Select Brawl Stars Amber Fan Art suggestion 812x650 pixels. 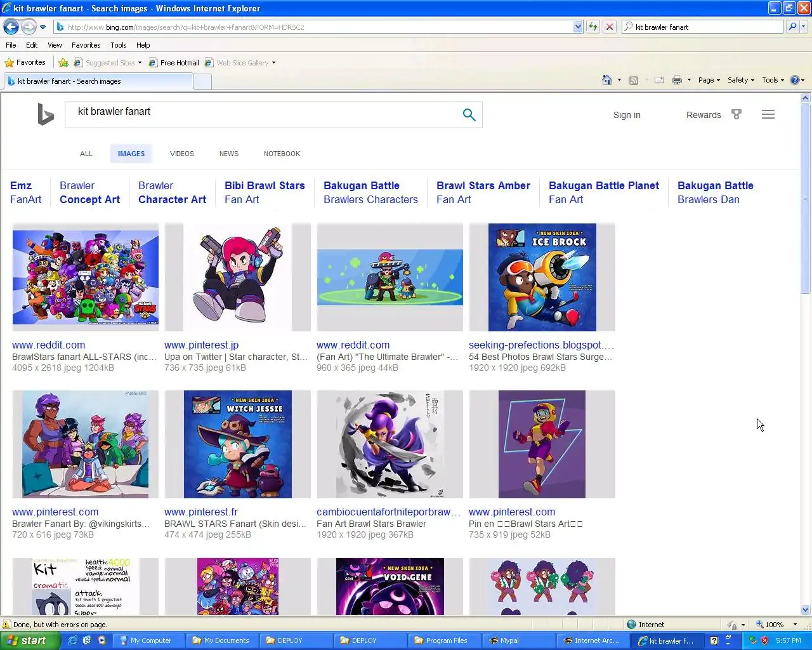pyautogui.click(x=483, y=192)
